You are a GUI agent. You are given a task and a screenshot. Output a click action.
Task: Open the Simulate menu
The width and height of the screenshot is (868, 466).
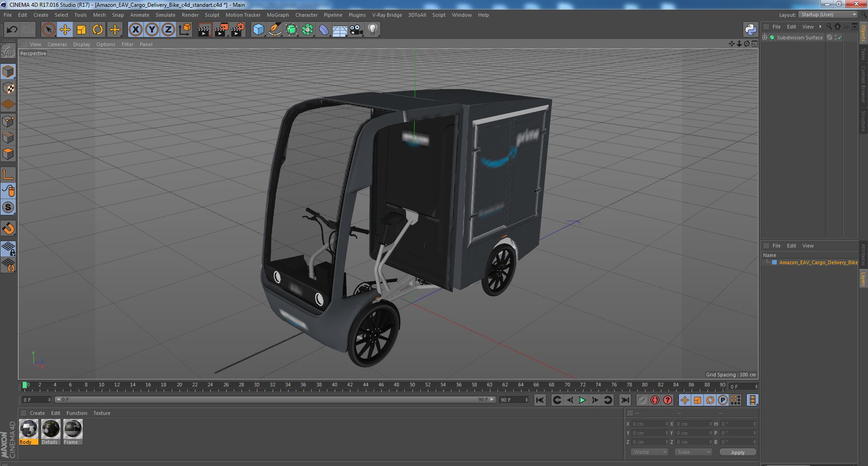[x=165, y=15]
